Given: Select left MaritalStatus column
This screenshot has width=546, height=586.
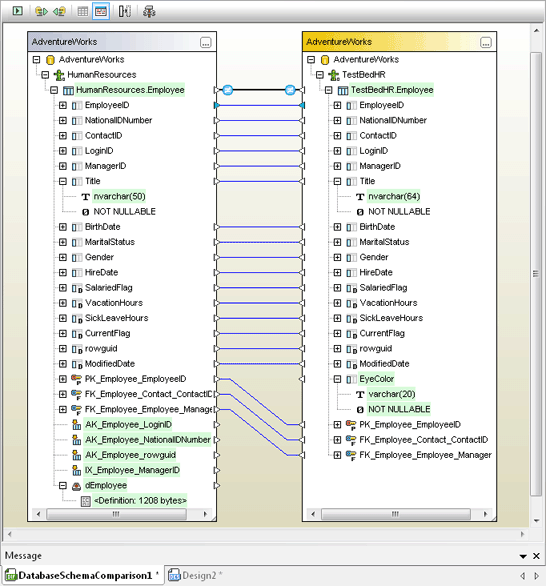Looking at the screenshot, I should tap(109, 242).
